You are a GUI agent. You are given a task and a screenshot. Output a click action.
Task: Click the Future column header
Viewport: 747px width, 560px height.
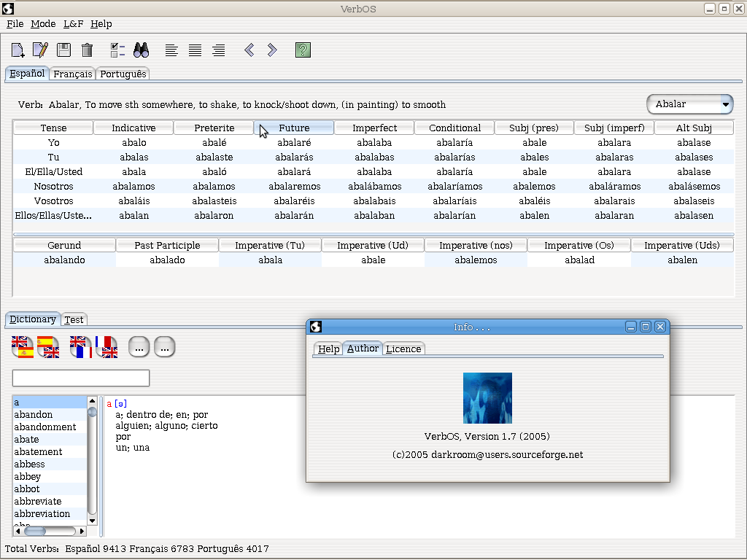point(294,128)
